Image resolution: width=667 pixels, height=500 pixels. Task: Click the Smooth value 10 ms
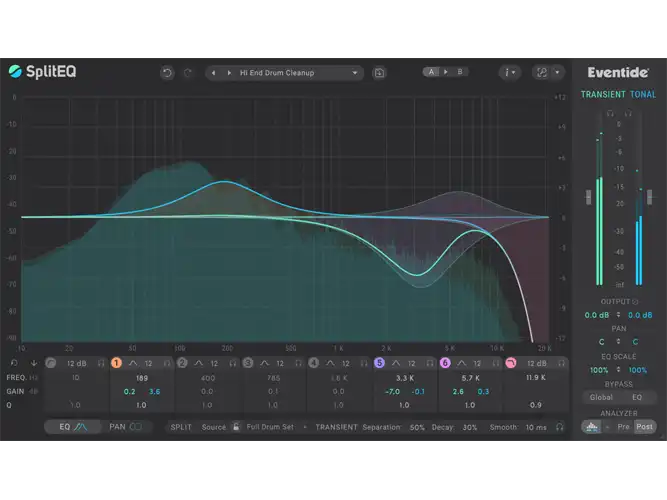point(536,427)
